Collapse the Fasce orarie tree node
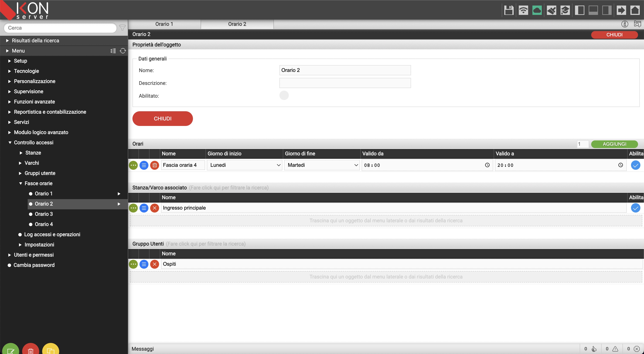Viewport: 644px width, 354px height. coord(20,183)
